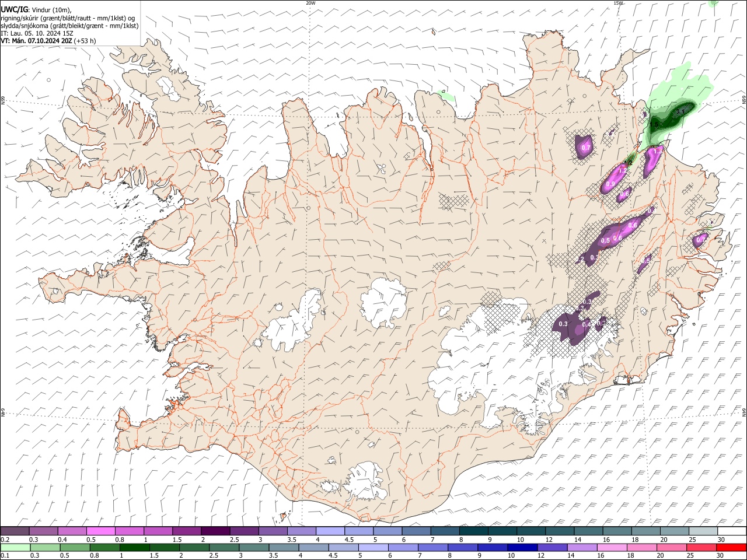Click the snow scale swatch for 3–3.5 mm
This screenshot has width=747, height=560.
pyautogui.click(x=273, y=531)
